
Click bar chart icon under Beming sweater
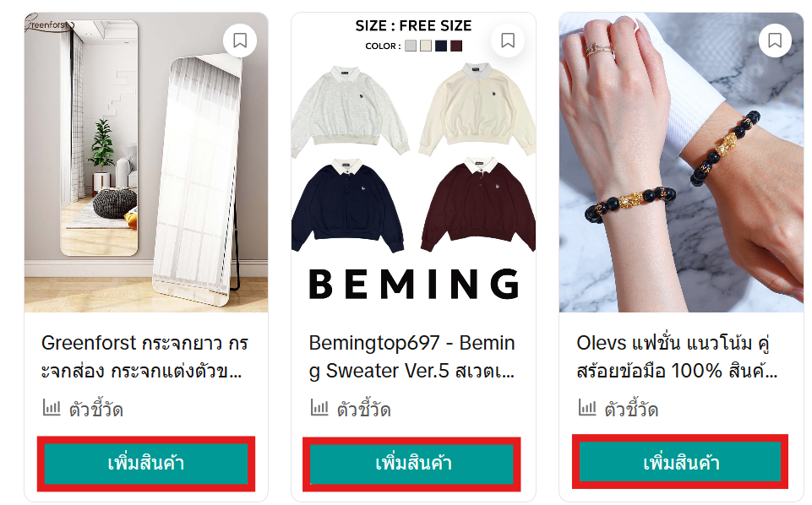[x=319, y=408]
